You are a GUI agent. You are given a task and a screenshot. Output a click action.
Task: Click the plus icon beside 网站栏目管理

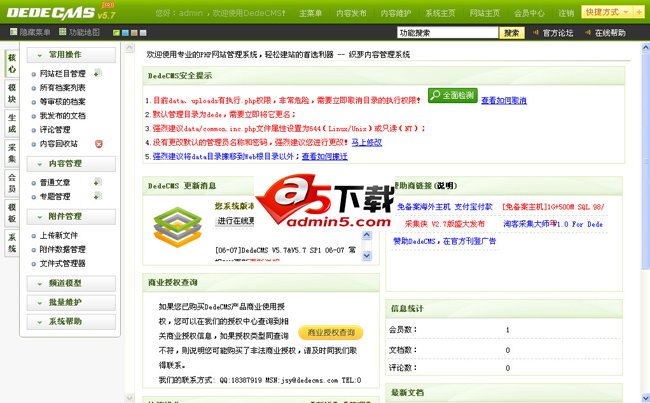tap(97, 73)
